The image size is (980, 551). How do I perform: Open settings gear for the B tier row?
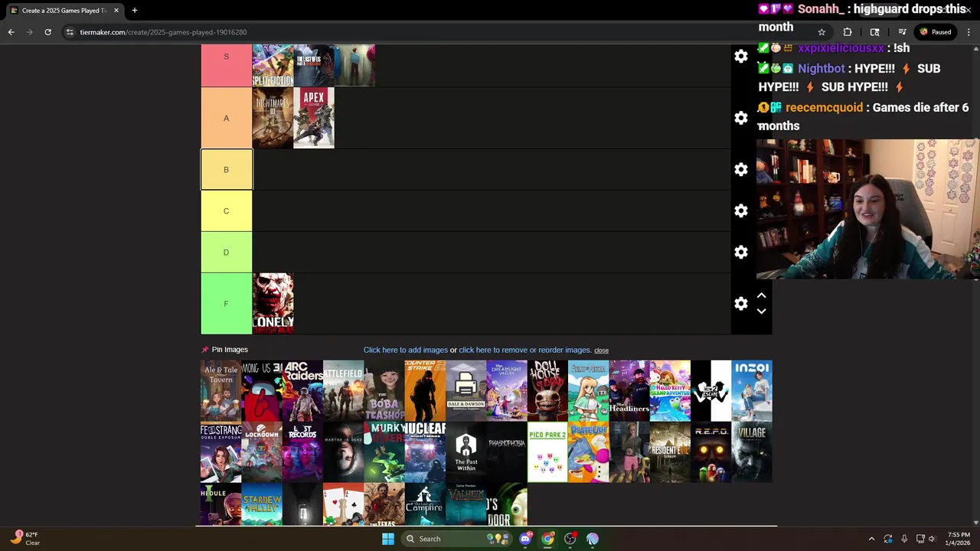741,169
